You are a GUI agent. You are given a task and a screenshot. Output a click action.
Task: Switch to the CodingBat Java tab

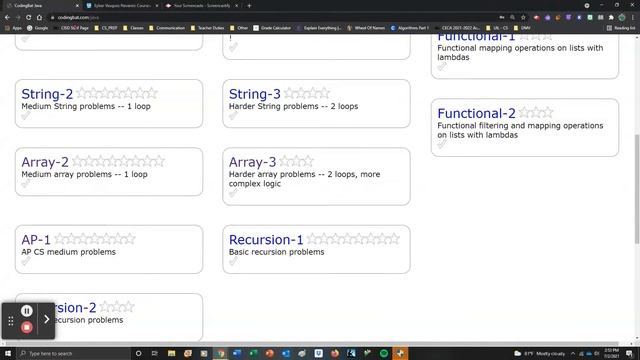[x=41, y=6]
